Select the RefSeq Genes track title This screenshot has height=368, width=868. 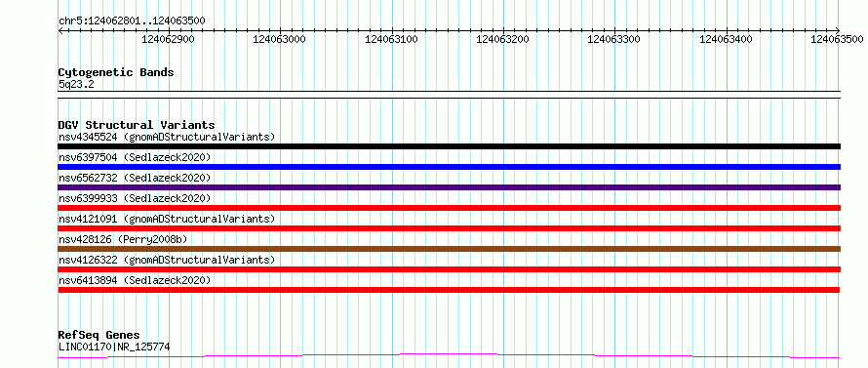(x=99, y=336)
